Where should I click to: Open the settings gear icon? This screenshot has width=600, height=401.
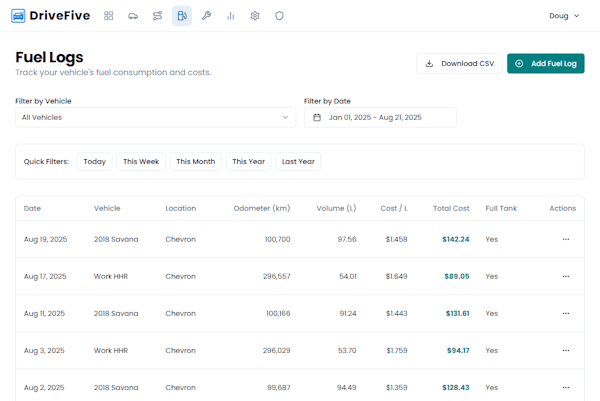[x=255, y=16]
